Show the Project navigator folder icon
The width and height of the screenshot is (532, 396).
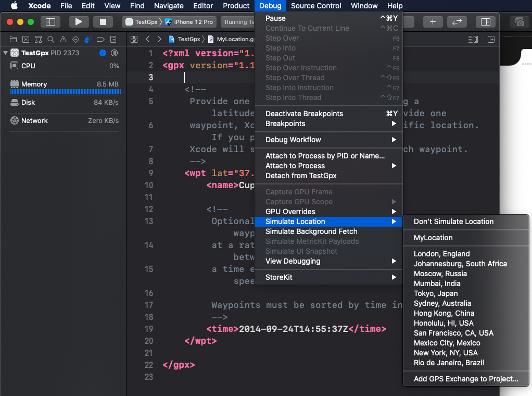(x=13, y=40)
